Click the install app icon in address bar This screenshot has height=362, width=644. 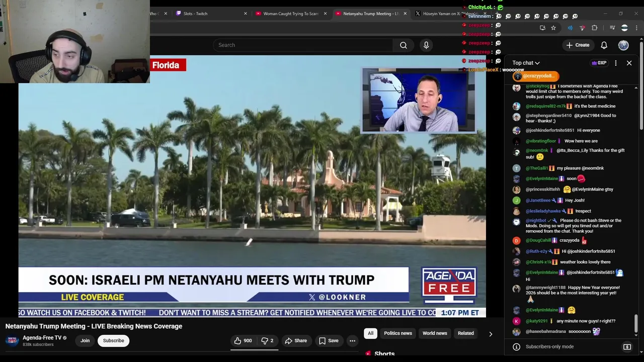(x=542, y=28)
